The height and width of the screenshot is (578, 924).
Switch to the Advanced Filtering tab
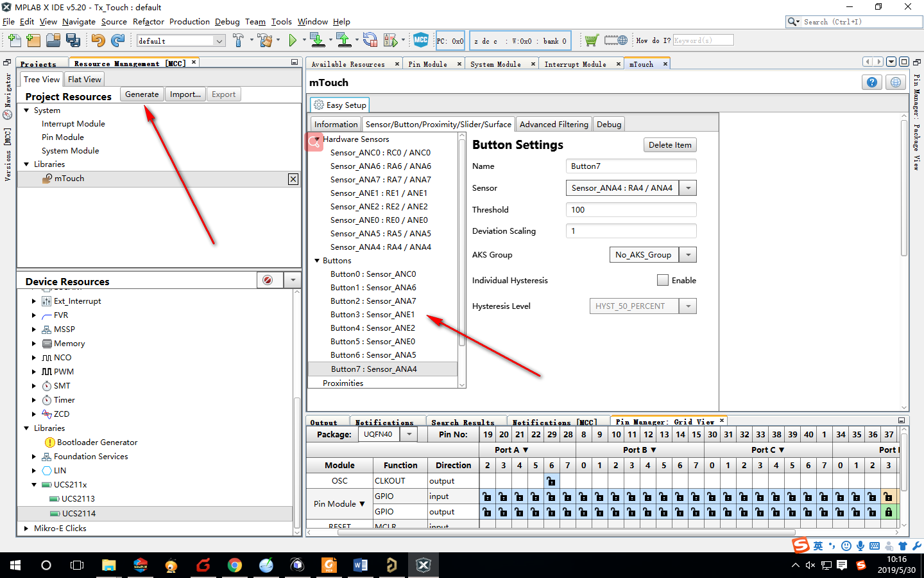coord(554,125)
